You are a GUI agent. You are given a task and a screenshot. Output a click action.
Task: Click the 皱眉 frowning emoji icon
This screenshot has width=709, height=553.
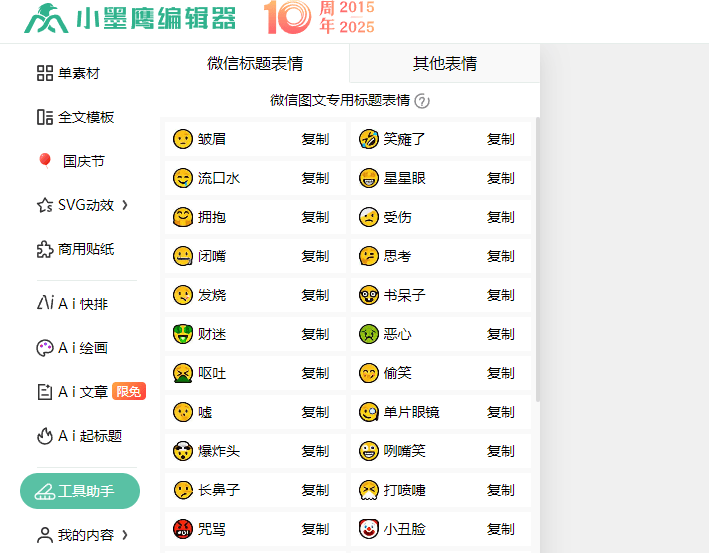point(182,139)
